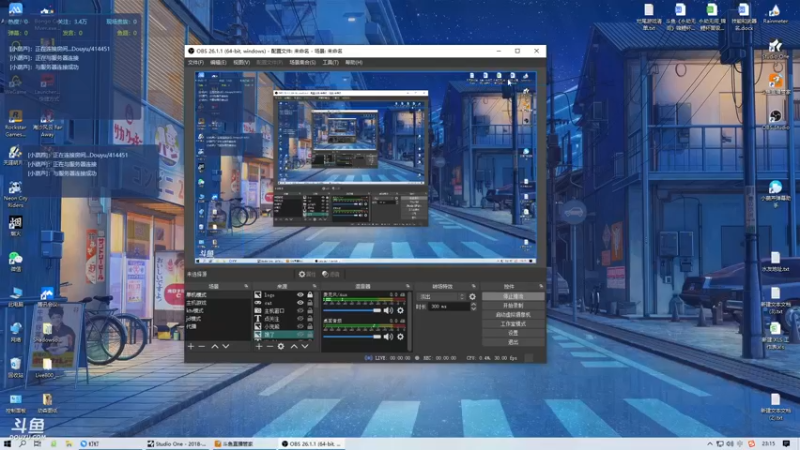The width and height of the screenshot is (800, 450).
Task: Open the microphone channel settings gear
Action: click(401, 310)
